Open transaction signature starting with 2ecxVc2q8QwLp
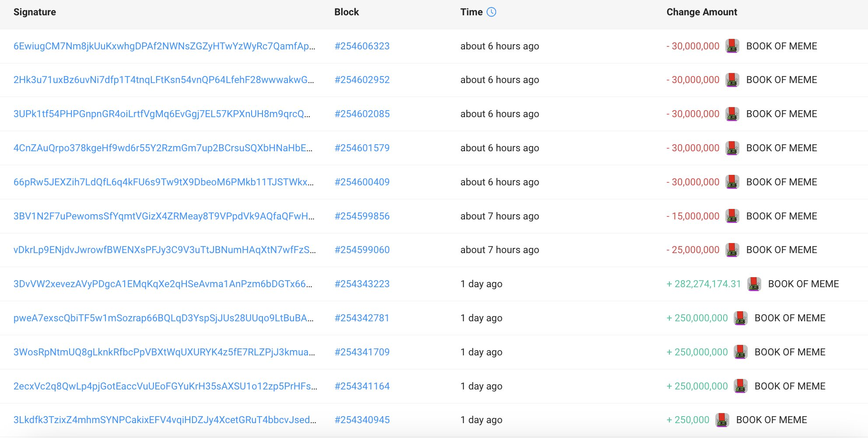 [165, 386]
